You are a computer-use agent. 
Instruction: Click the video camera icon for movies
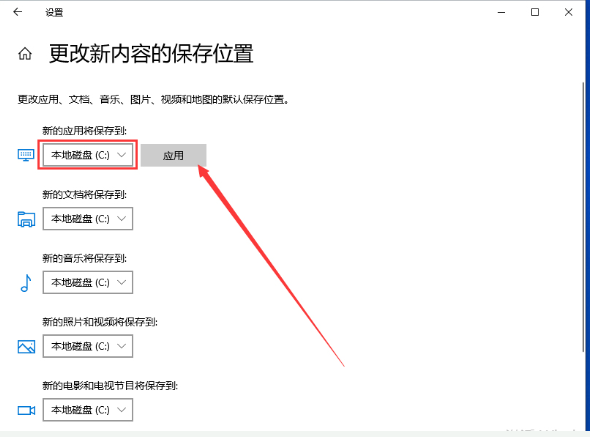click(26, 410)
